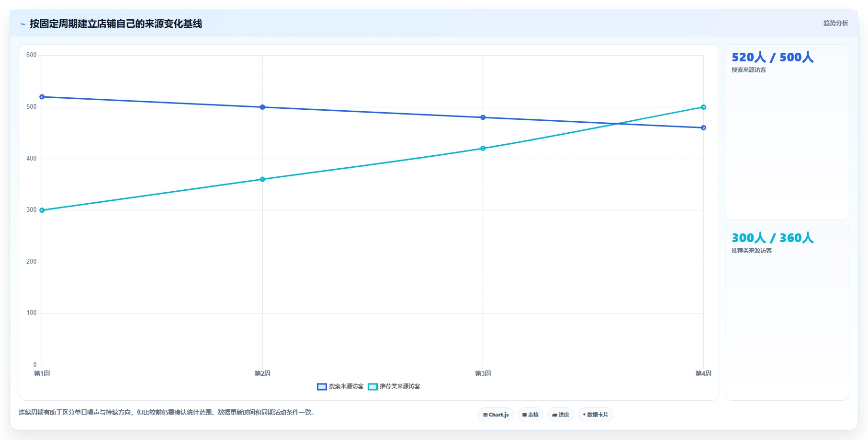Click the 300人 / 360人 card value
Screen dimensions: 868x440
pyautogui.click(x=772, y=238)
